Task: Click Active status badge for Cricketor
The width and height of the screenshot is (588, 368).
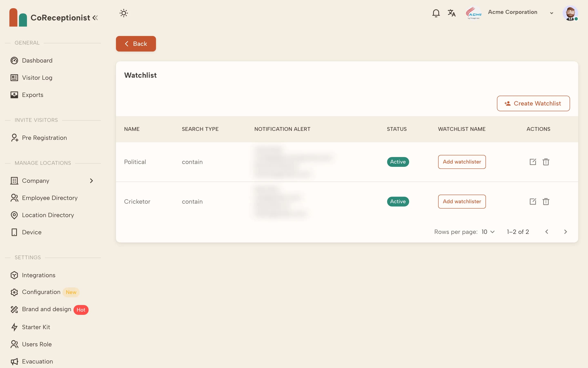Action: click(x=398, y=202)
